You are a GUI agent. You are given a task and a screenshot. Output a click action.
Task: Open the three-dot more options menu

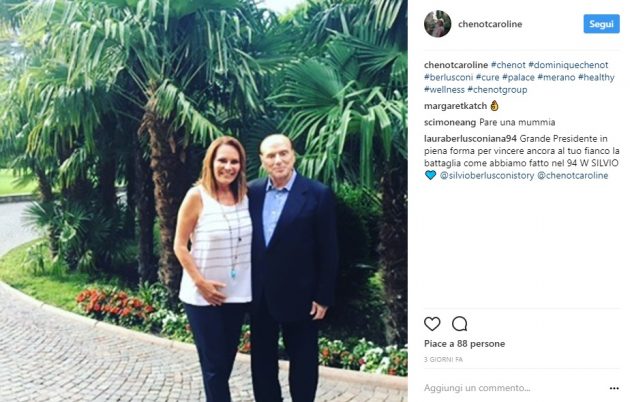614,388
